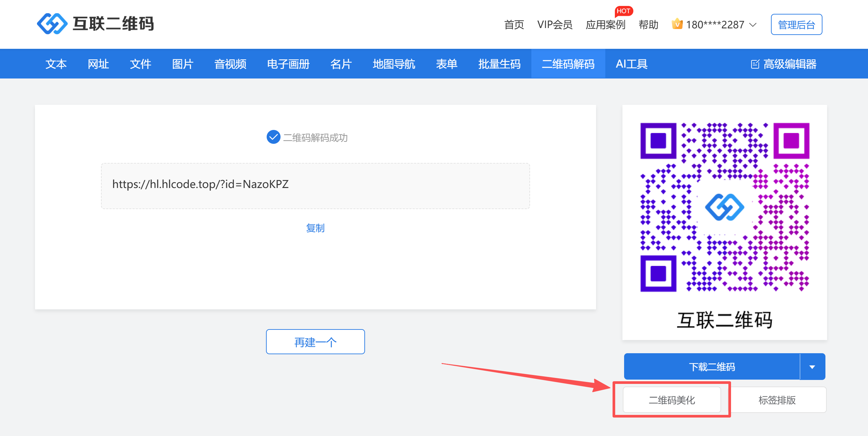Open the account dropdown chevron
Screen dimensions: 868x436
coord(753,25)
